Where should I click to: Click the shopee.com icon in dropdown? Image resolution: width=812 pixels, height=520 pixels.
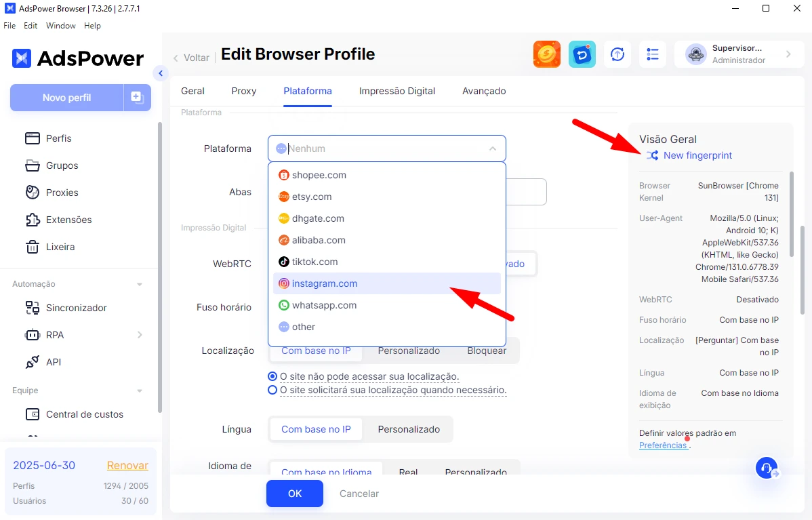pyautogui.click(x=284, y=175)
